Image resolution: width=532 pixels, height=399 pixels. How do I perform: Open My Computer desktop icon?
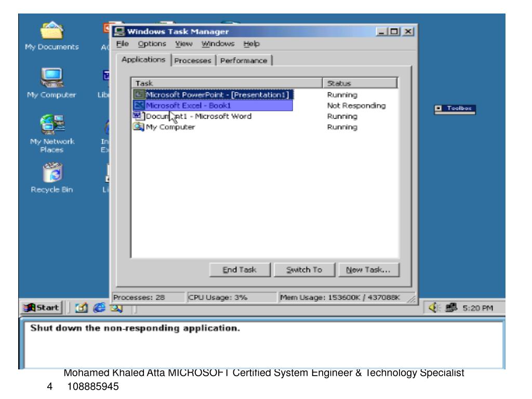click(x=51, y=83)
